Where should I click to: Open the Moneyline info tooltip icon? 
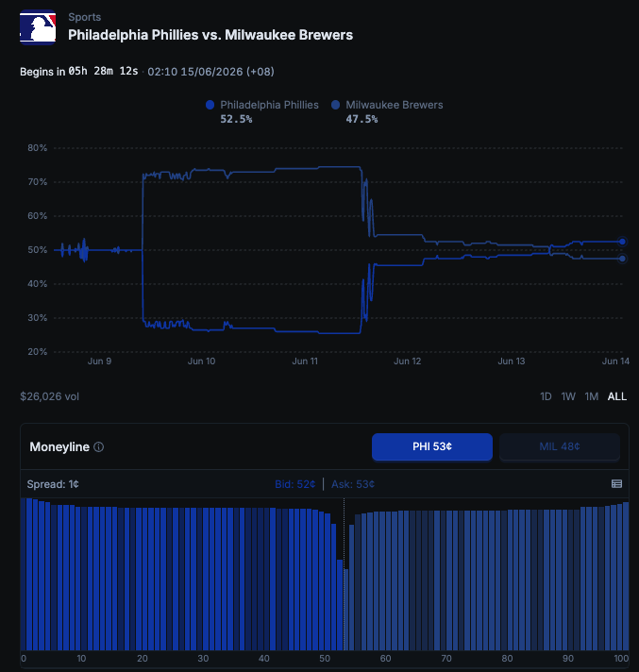(x=98, y=447)
